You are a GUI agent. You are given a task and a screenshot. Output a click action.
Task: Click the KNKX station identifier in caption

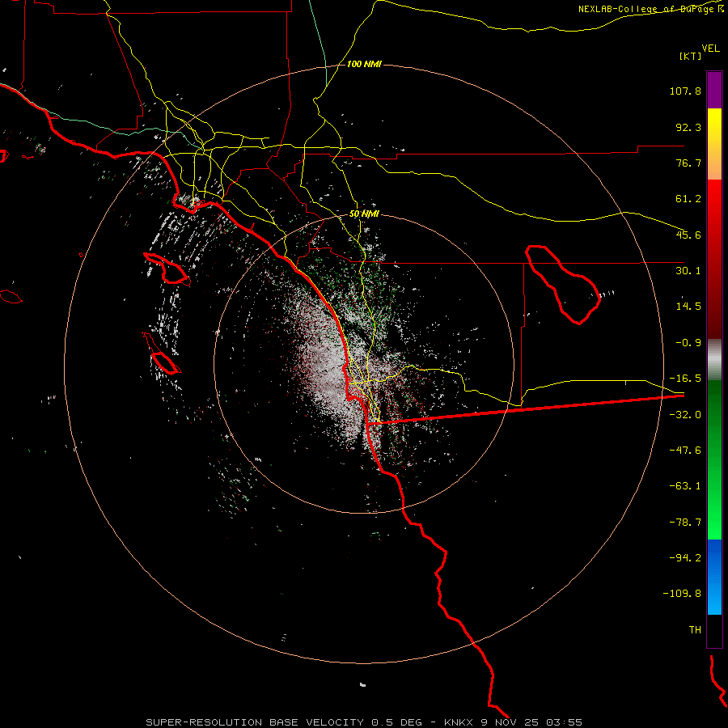(x=459, y=722)
